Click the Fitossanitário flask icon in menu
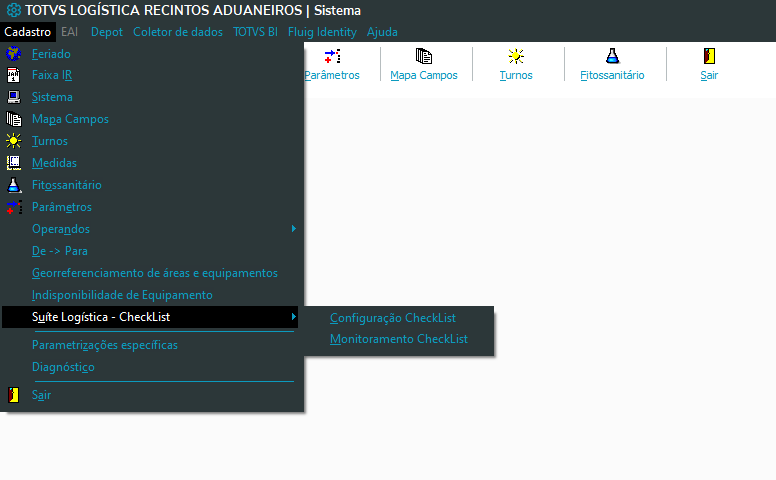Screen dimensions: 776x480 coord(14,185)
